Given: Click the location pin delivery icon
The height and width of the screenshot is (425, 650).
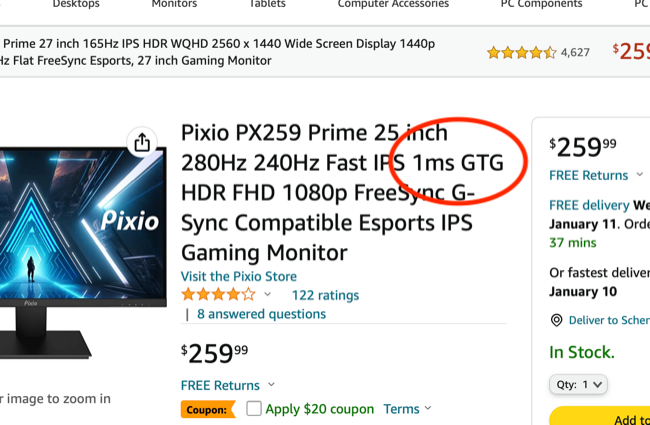Looking at the screenshot, I should [556, 320].
